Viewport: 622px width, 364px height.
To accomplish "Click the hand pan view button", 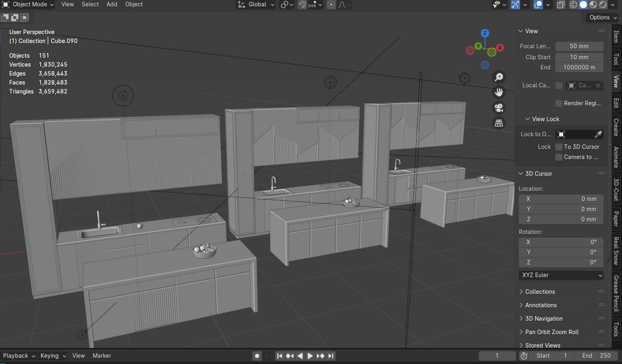I will (x=499, y=92).
